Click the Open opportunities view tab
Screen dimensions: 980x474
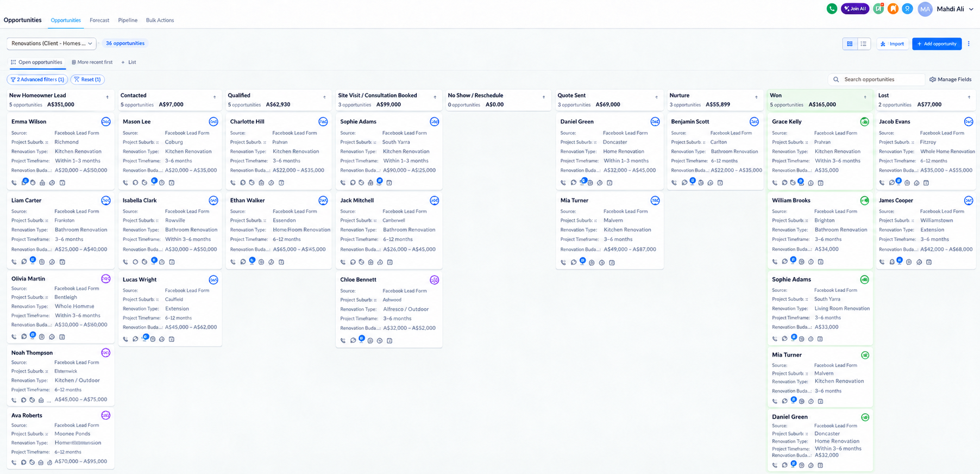click(x=37, y=62)
